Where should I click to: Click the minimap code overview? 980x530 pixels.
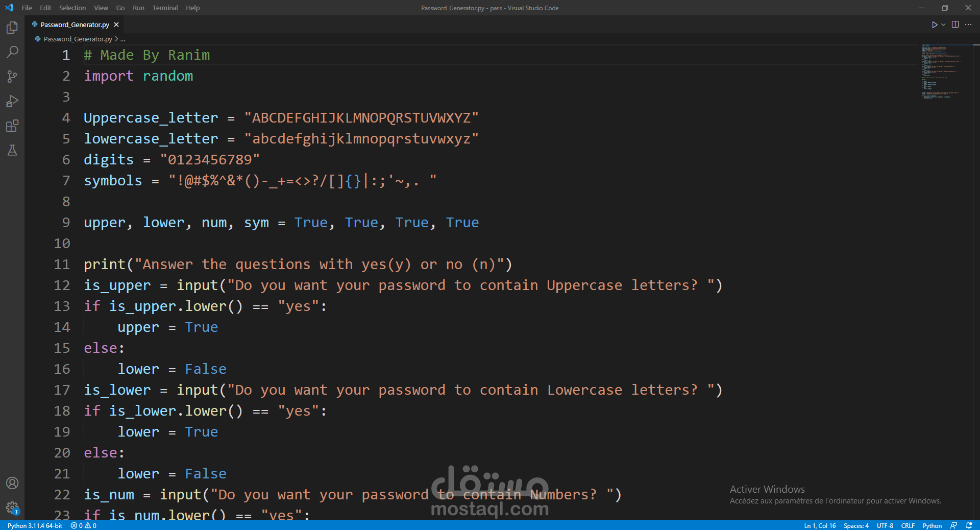coord(942,71)
